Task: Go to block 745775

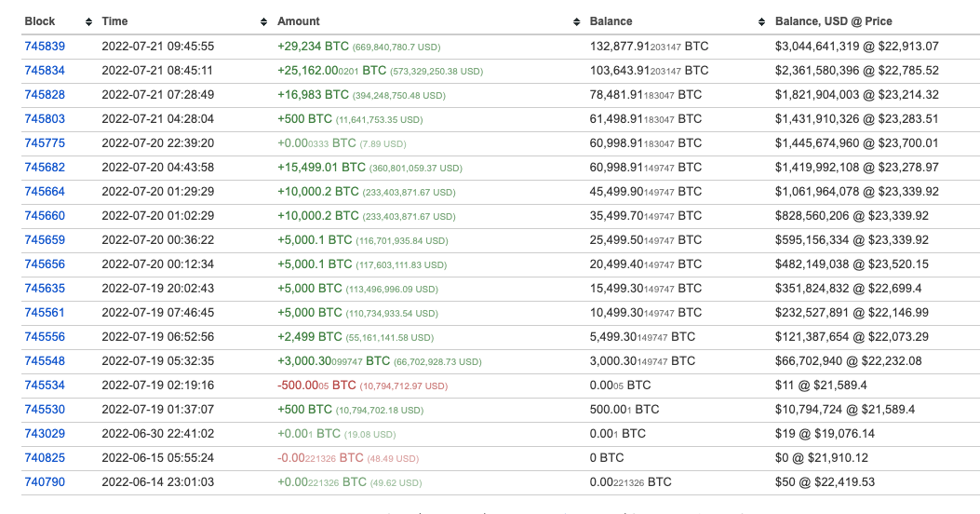Action: tap(45, 142)
